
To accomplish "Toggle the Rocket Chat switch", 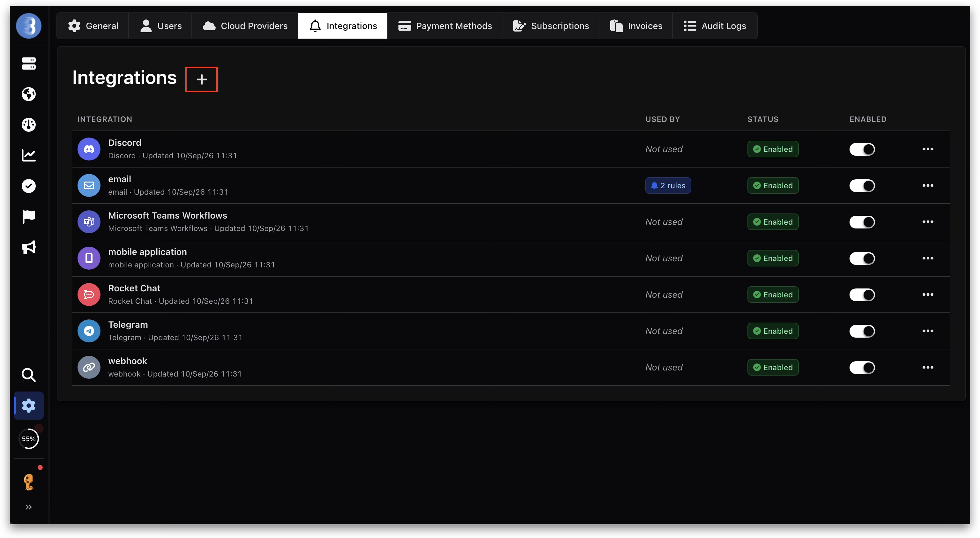I will (862, 295).
